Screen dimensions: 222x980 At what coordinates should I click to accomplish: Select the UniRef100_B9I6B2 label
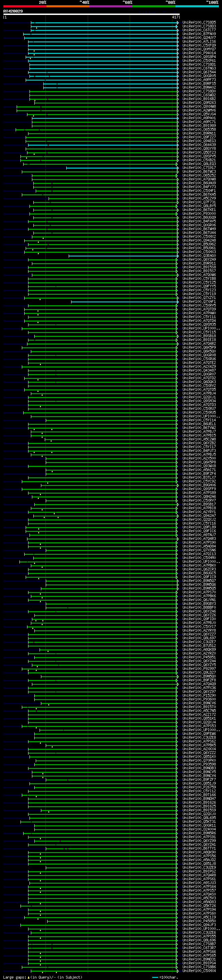pyautogui.click(x=199, y=99)
